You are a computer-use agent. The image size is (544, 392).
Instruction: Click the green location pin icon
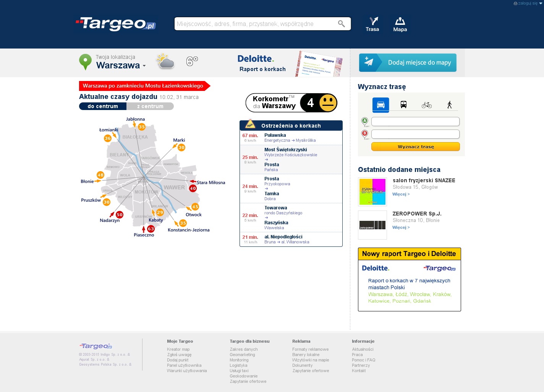click(85, 62)
